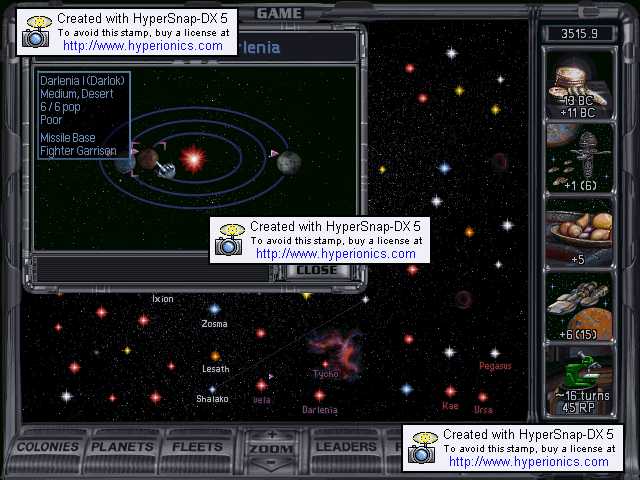Select the red central star in Darlenia window
Viewport: 640px width, 480px height.
(193, 158)
